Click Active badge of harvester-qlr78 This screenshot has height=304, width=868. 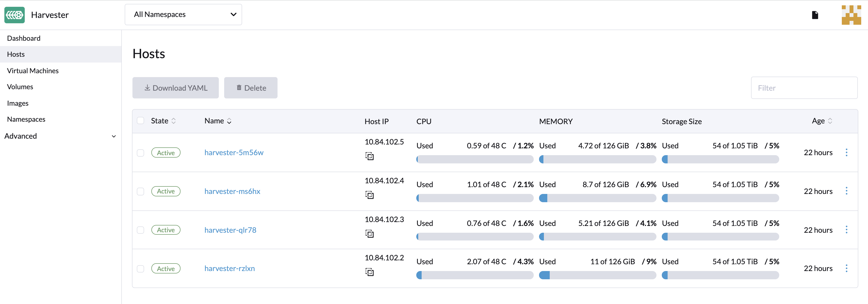click(x=166, y=230)
